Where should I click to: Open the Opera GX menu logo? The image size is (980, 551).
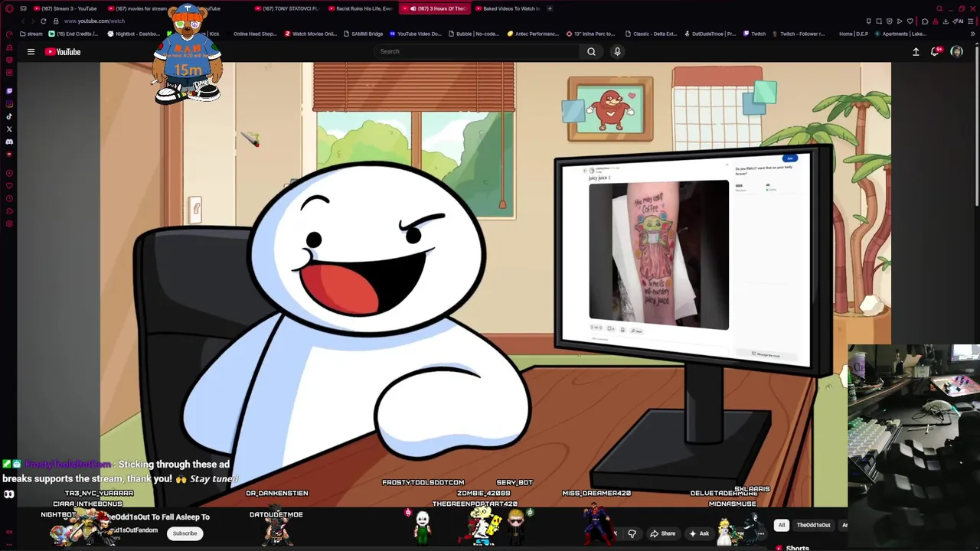9,8
